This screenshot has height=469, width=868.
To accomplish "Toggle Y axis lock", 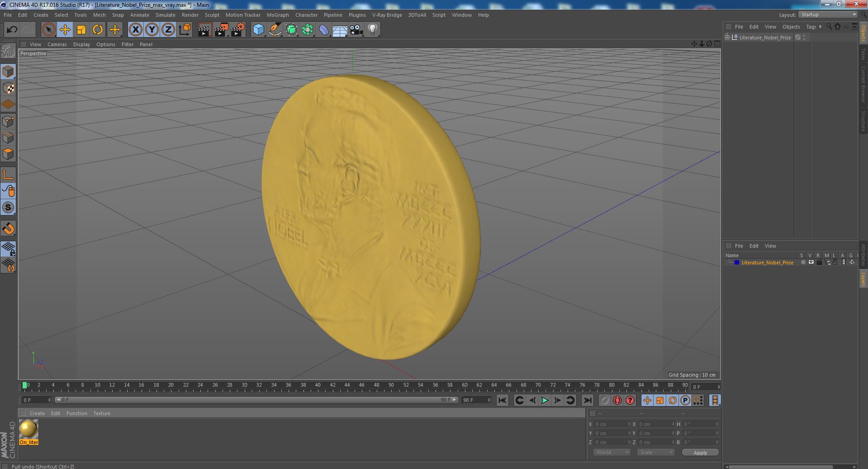I will tap(152, 30).
